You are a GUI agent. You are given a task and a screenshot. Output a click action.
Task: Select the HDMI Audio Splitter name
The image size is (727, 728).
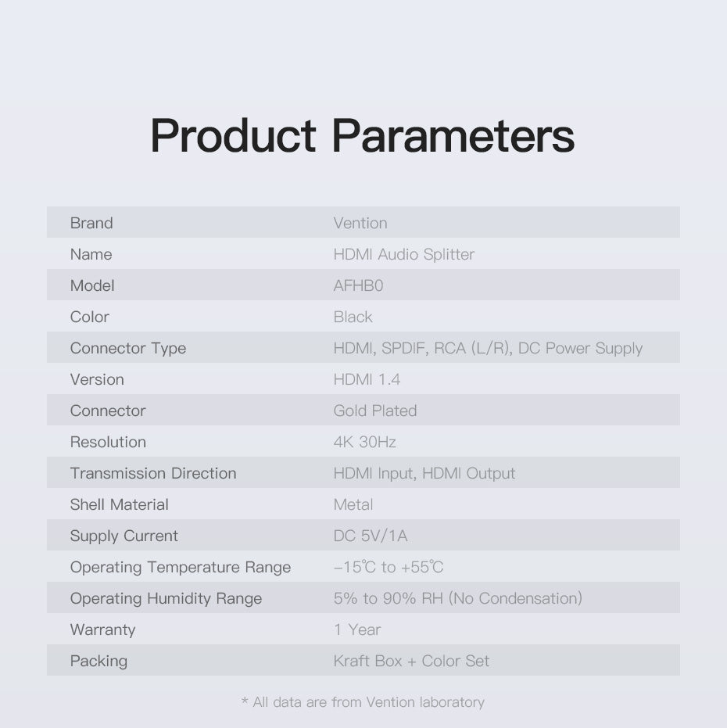click(403, 254)
